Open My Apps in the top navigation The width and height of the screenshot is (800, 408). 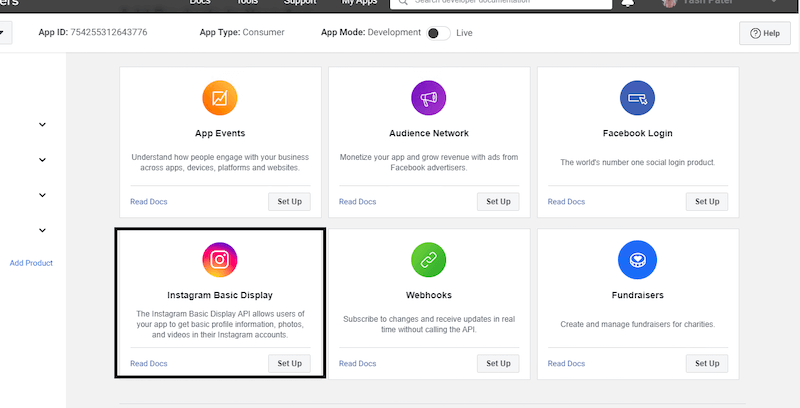359,2
